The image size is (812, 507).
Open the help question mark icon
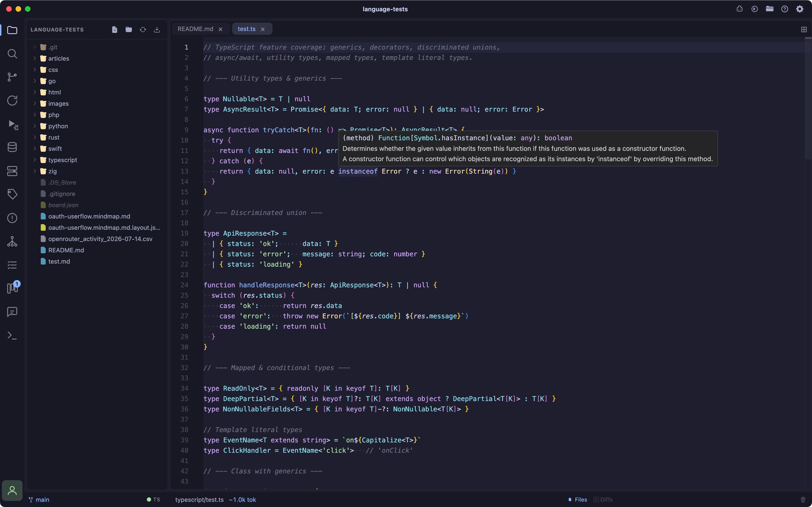(785, 9)
